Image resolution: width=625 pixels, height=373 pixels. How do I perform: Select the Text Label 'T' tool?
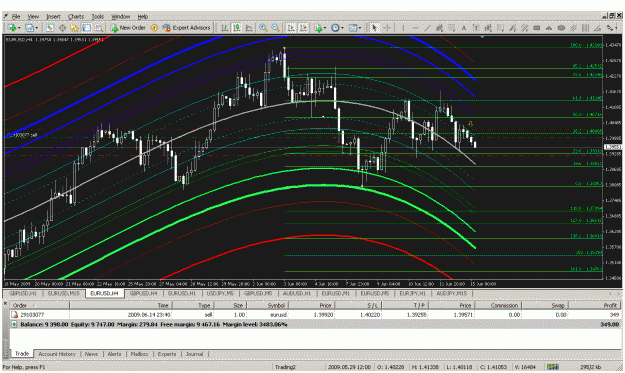476,27
